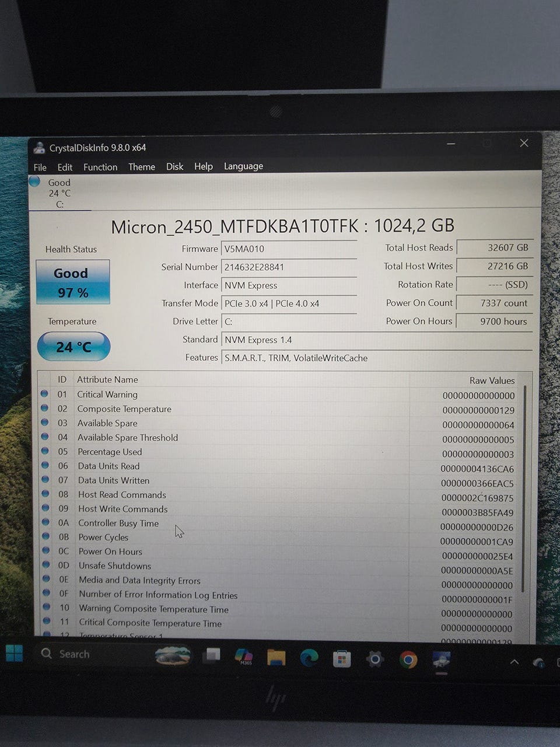Screen dimensions: 560x747
Task: Click the Firmware field V5MA010
Action: click(x=289, y=249)
